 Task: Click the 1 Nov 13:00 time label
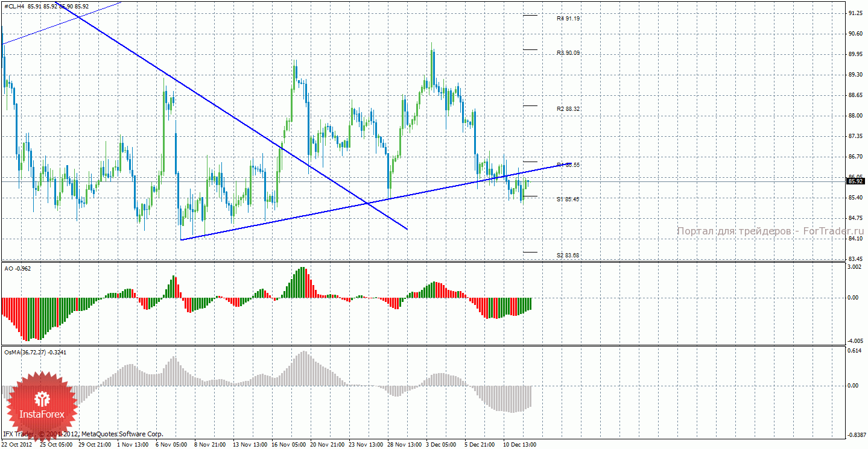coord(133,444)
